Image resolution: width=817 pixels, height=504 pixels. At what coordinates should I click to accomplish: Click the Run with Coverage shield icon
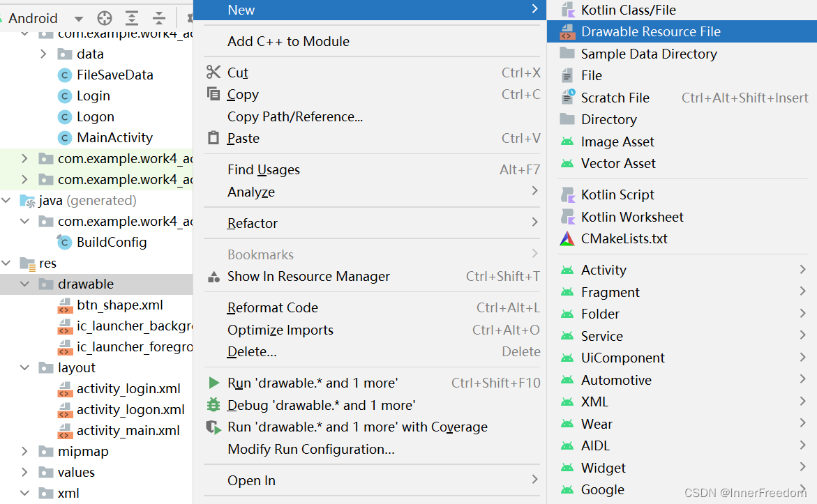[213, 427]
